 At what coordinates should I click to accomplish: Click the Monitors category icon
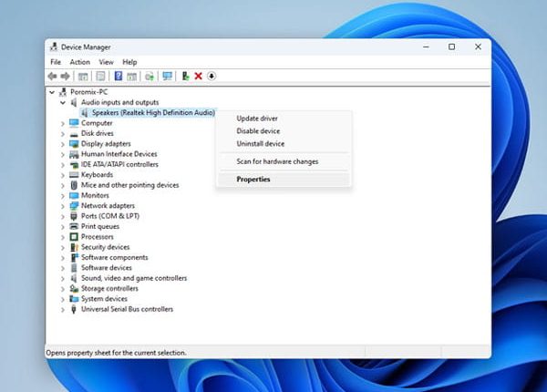(74, 195)
